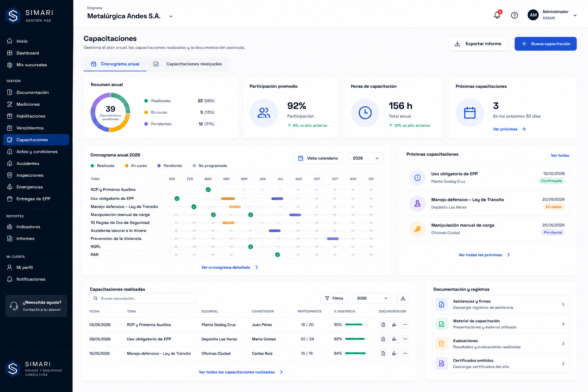Expand the Administrador account menu chevron
Image resolution: width=588 pixels, height=392 pixels.
coord(575,15)
